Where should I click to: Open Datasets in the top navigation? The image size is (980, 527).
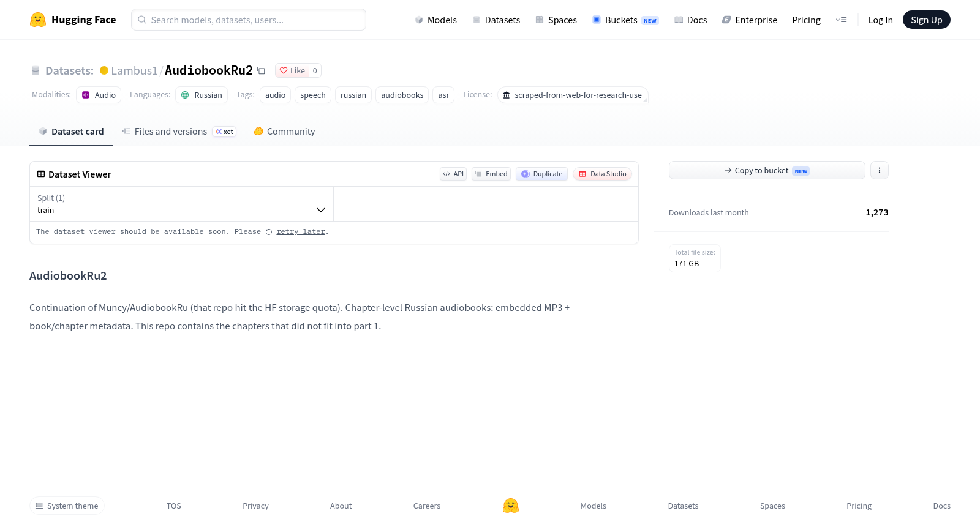(x=496, y=20)
